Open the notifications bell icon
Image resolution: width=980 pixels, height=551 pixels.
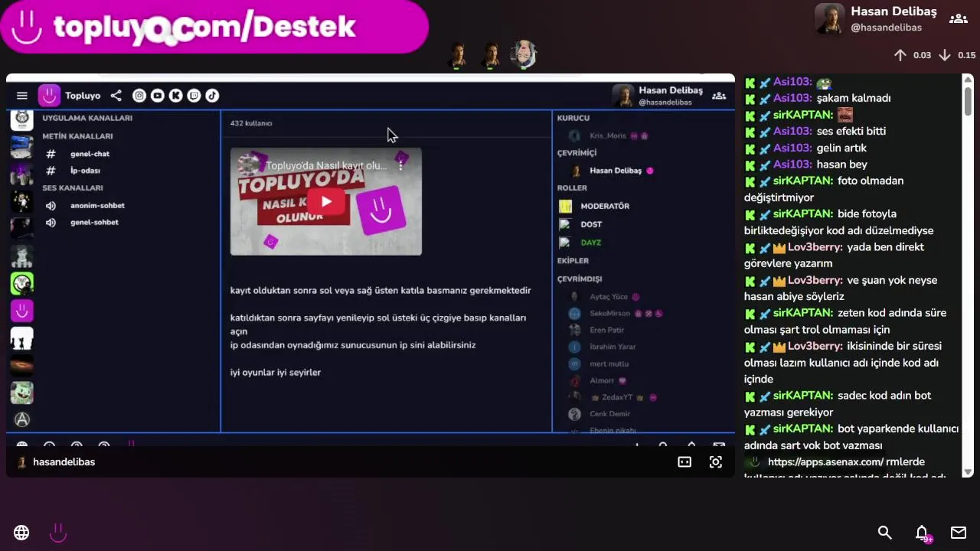click(x=923, y=533)
